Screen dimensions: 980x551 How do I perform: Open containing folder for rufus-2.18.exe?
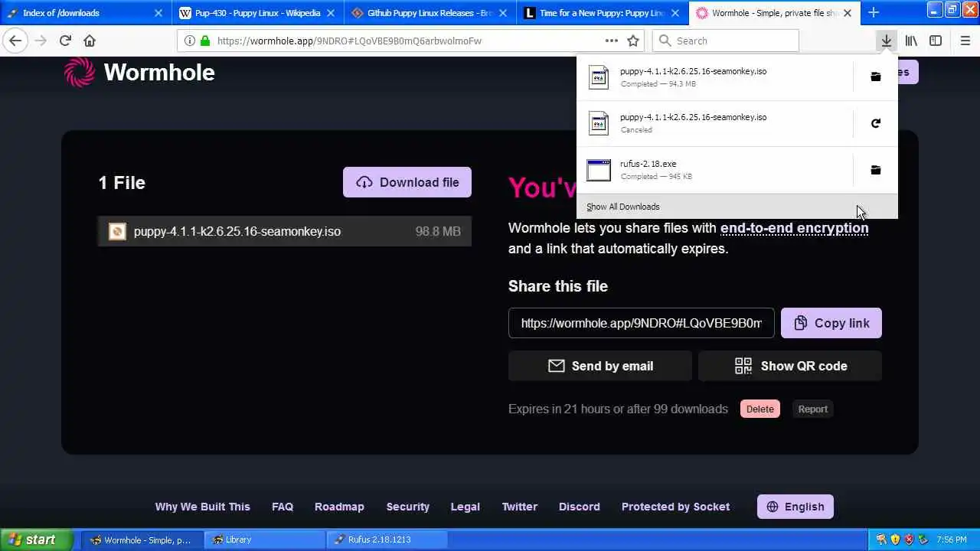pyautogui.click(x=876, y=170)
